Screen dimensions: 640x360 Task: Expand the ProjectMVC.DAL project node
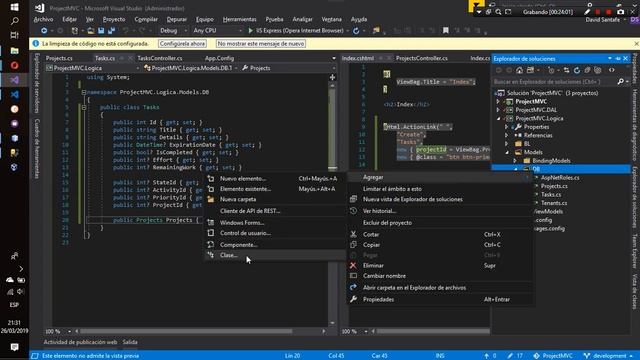click(498, 110)
